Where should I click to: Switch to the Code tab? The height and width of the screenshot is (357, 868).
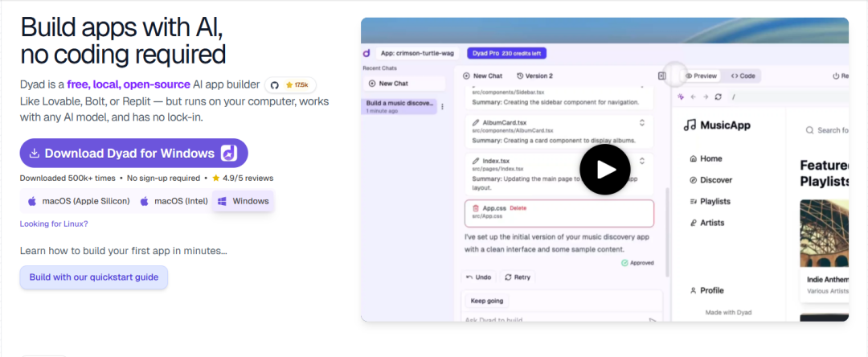tap(743, 76)
